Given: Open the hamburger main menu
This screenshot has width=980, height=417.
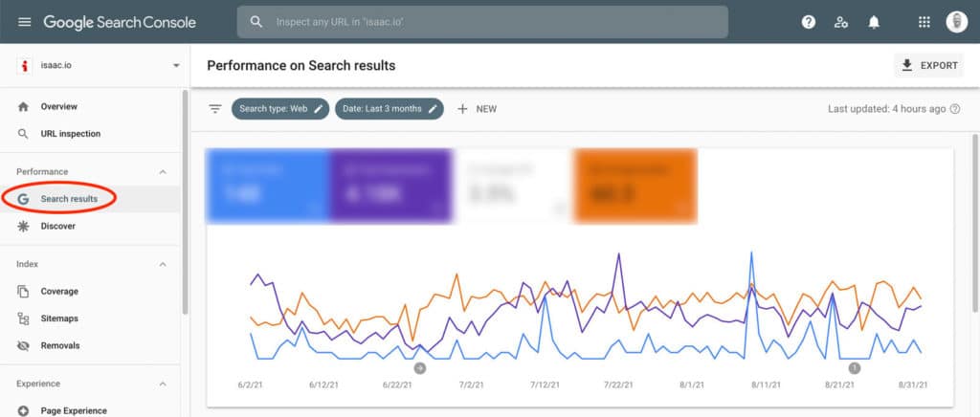Looking at the screenshot, I should tap(24, 22).
